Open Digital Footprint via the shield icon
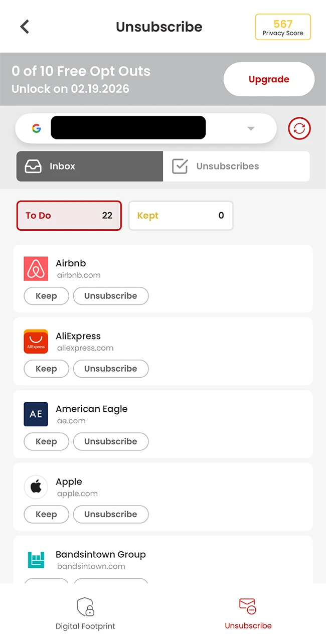The image size is (326, 644). point(85,606)
